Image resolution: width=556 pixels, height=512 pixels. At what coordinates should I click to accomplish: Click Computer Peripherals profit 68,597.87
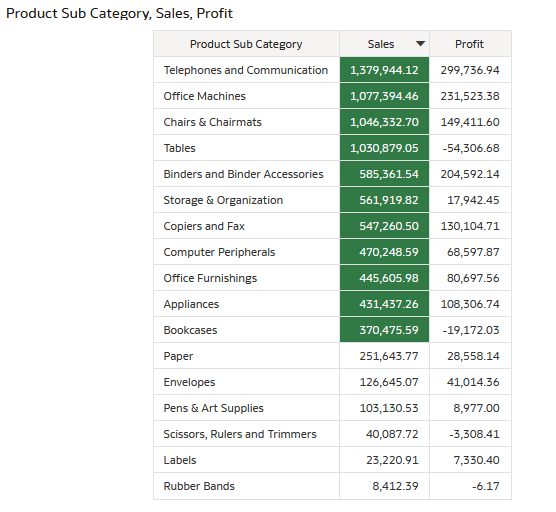click(473, 252)
